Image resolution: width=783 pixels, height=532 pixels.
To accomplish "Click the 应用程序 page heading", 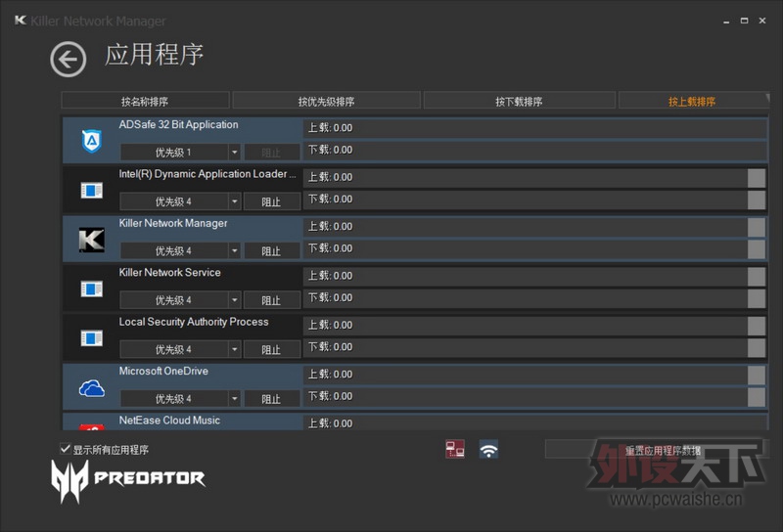I will pos(155,55).
